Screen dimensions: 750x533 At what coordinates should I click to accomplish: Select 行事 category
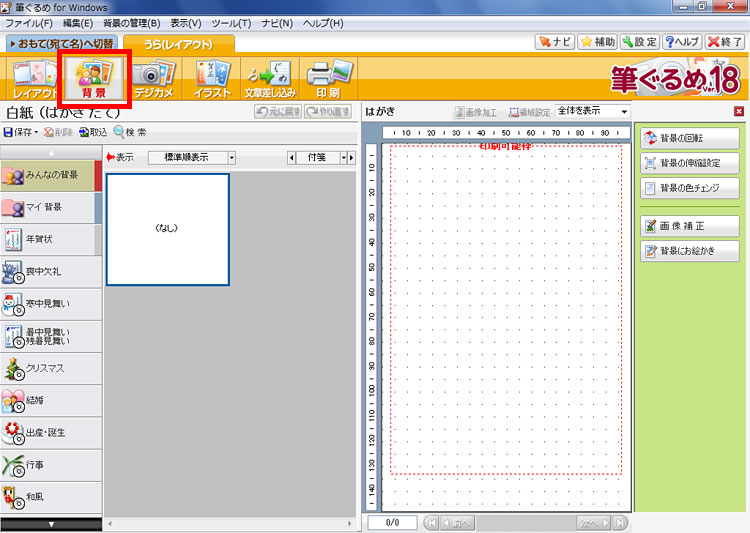click(x=51, y=465)
